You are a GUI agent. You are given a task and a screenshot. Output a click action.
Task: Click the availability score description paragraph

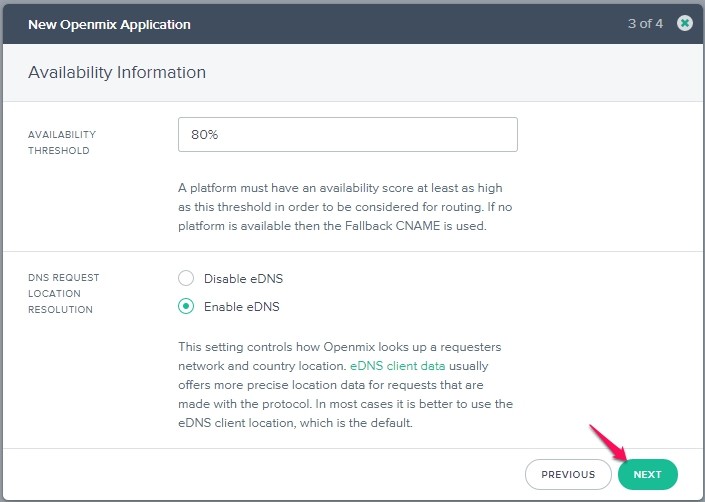[x=345, y=205]
